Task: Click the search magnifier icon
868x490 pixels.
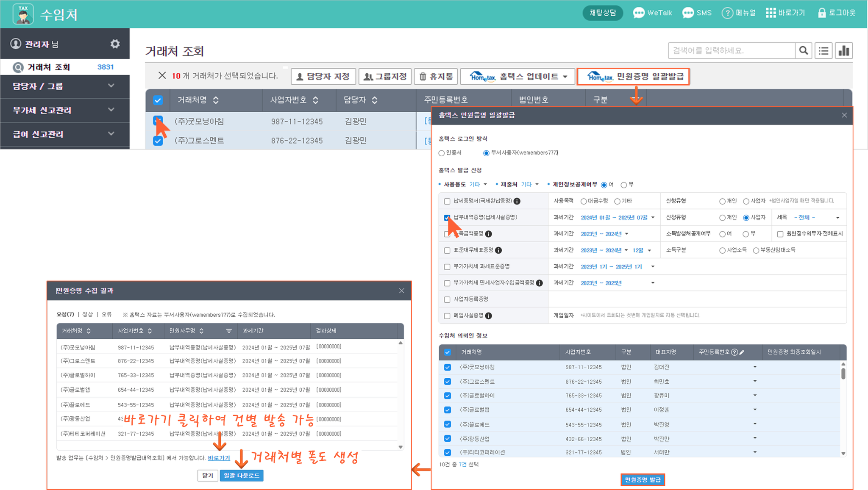Action: [804, 51]
